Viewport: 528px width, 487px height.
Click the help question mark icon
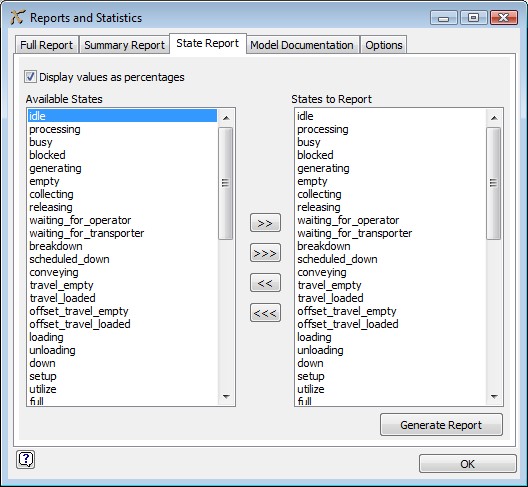pyautogui.click(x=26, y=459)
